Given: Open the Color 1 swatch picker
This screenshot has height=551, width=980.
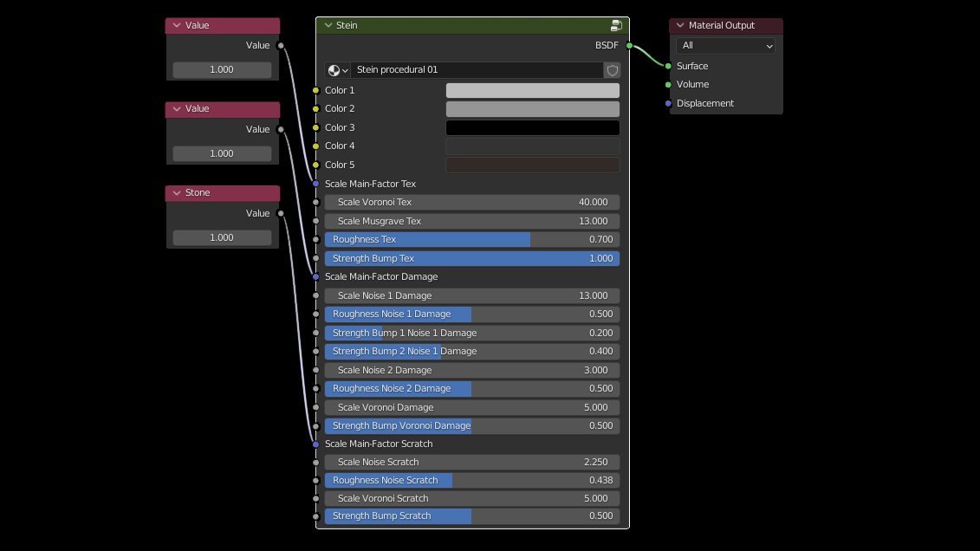Looking at the screenshot, I should click(532, 90).
